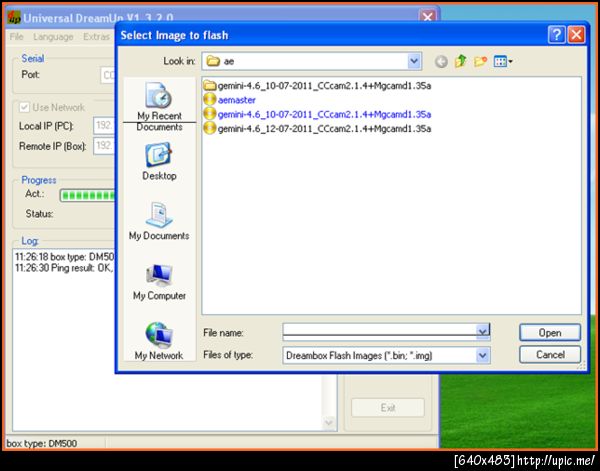The height and width of the screenshot is (471, 600).
Task: Click log scrollbar down arrow in DreamUp
Action: pos(329,422)
